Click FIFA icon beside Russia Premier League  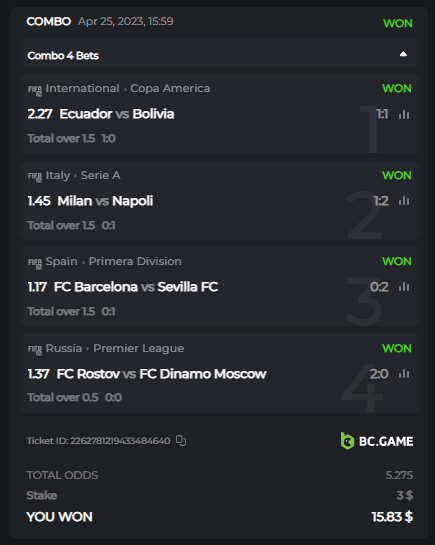click(x=35, y=349)
